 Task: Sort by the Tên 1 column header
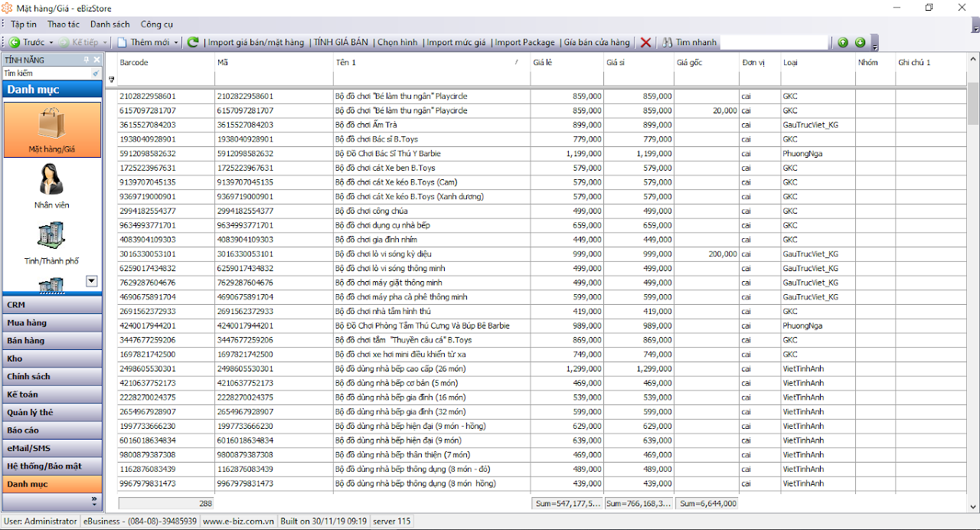click(x=430, y=62)
